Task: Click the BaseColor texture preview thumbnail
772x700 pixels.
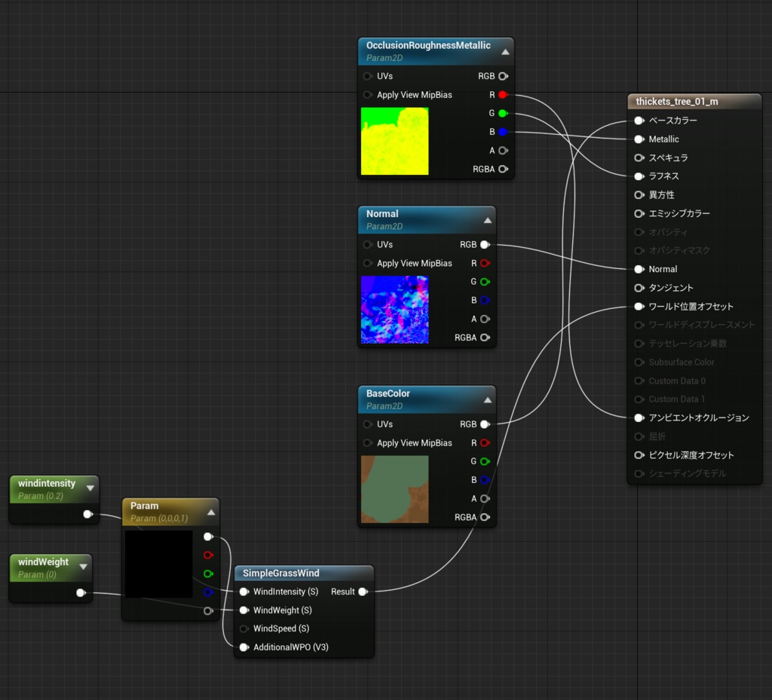Action: [x=394, y=488]
